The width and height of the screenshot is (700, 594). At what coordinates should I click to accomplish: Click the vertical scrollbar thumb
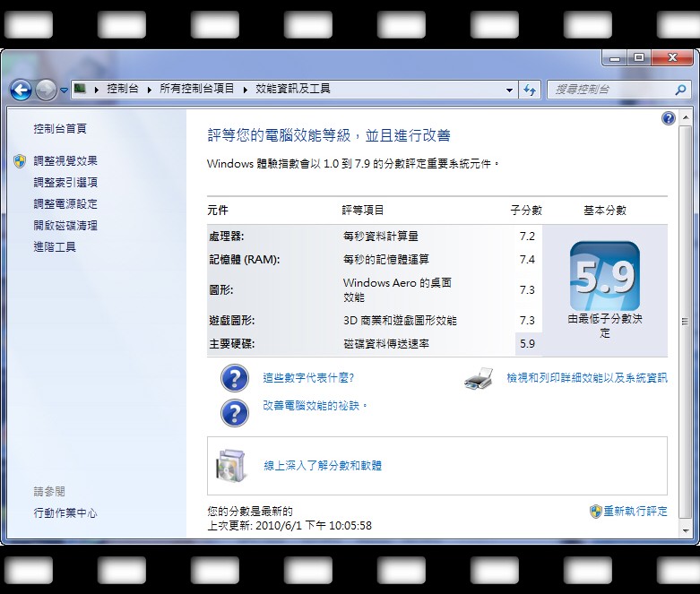coord(686,322)
